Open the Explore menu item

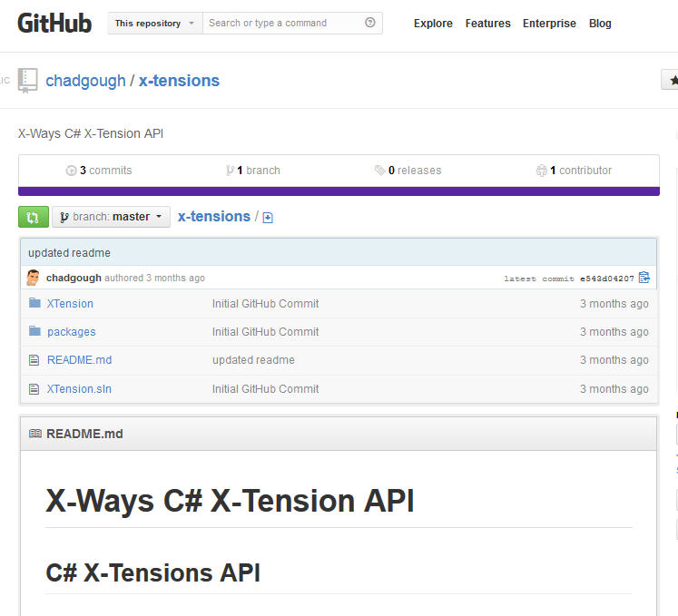click(433, 24)
